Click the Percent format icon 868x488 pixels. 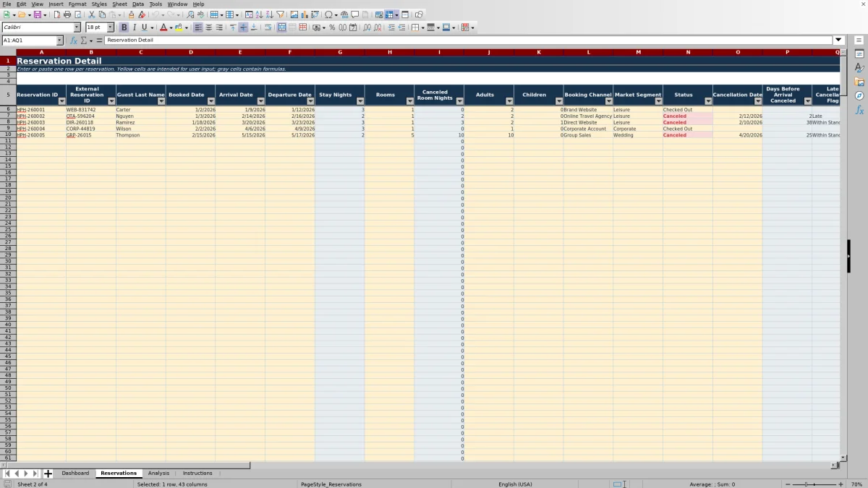coord(332,27)
